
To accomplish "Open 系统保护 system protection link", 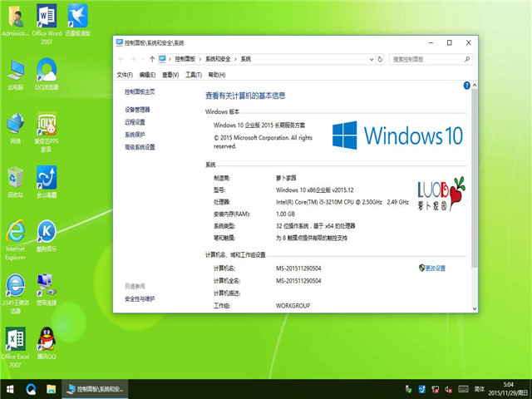I will click(135, 135).
